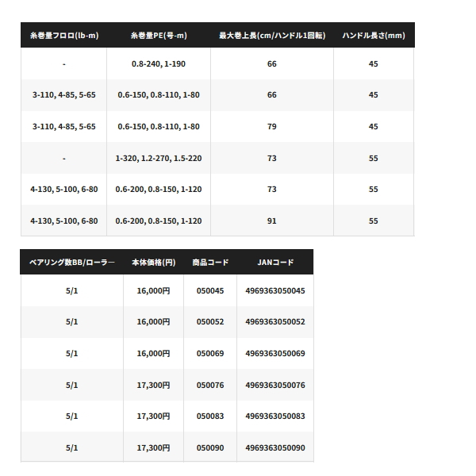Screen dimensions: 476x476
Task: Select the cell 0.8-240, 1-190
Action: point(159,64)
